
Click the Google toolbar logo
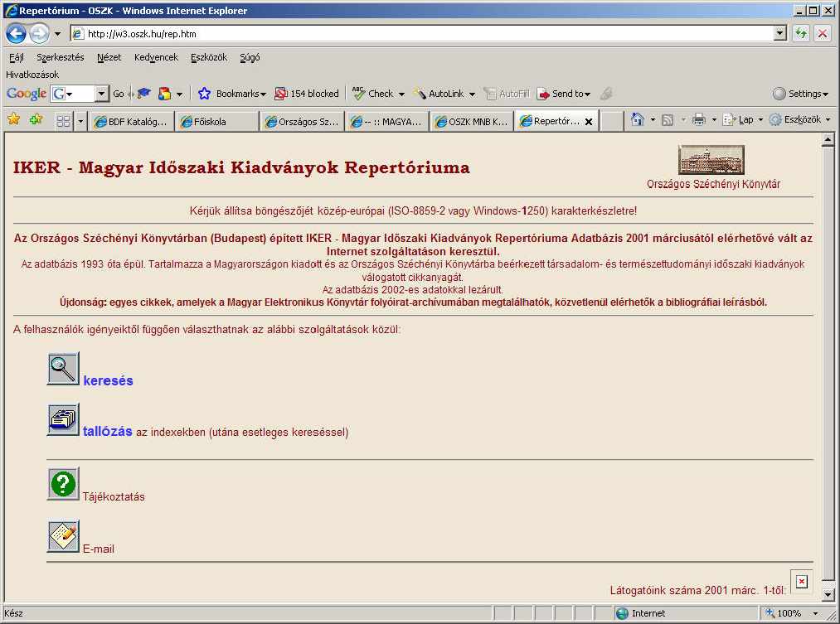point(27,94)
